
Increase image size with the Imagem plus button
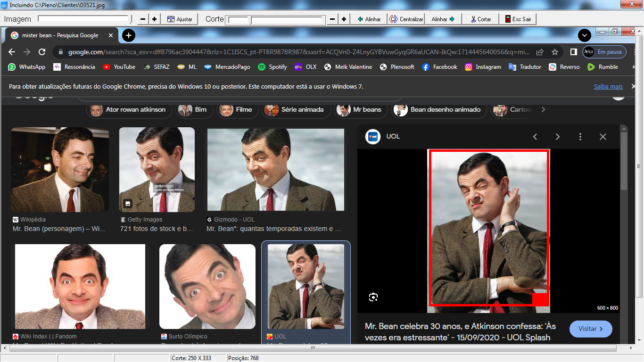154,19
